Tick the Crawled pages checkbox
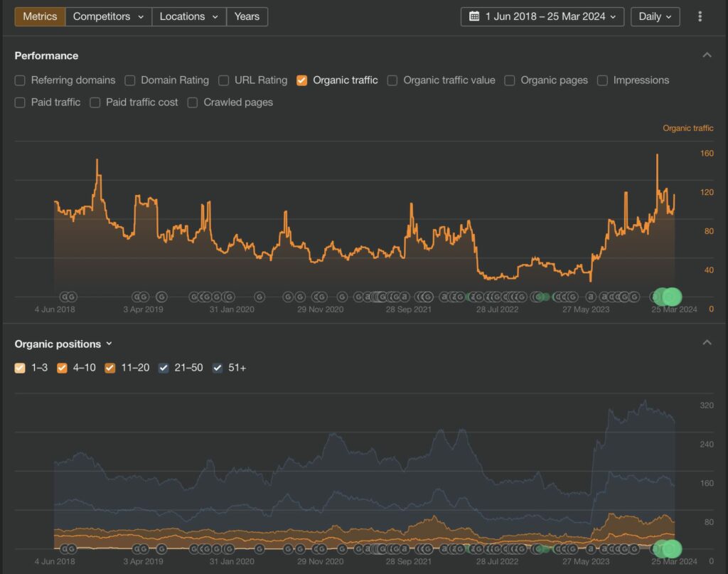The height and width of the screenshot is (574, 728). tap(193, 102)
